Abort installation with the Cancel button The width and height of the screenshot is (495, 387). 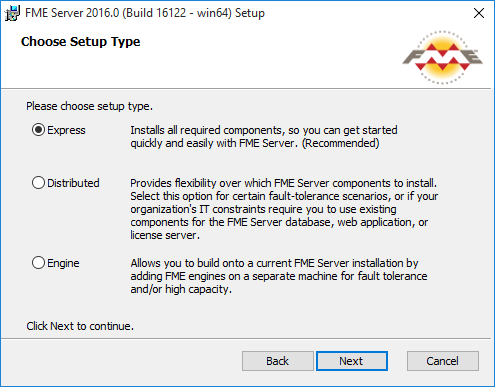pyautogui.click(x=443, y=361)
